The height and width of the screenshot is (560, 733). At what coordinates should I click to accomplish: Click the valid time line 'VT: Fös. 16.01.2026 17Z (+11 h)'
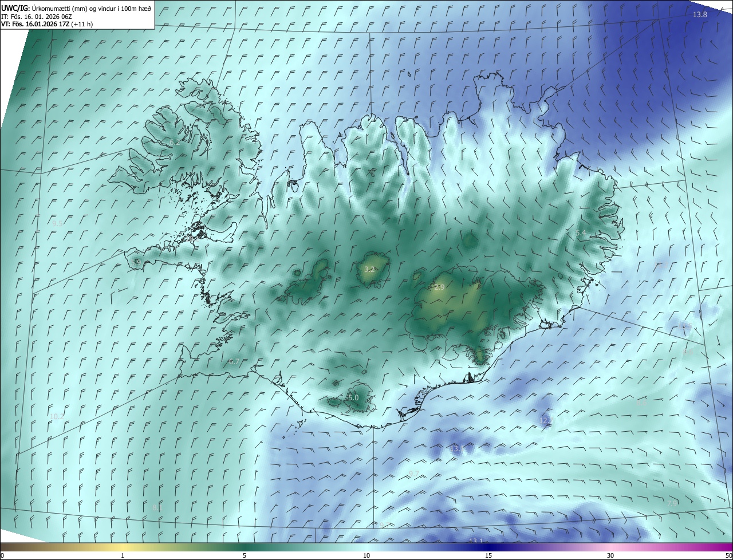[47, 24]
